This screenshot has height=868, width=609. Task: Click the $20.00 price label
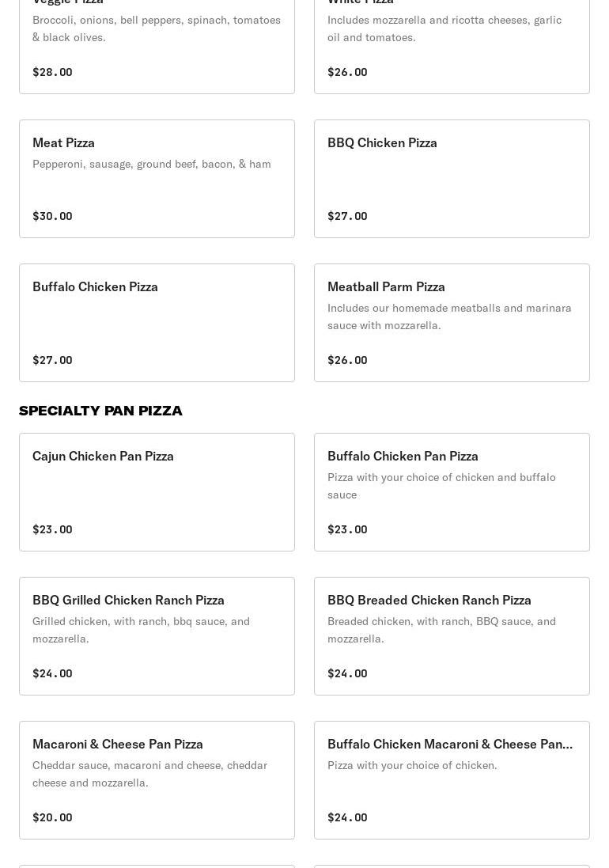52,817
